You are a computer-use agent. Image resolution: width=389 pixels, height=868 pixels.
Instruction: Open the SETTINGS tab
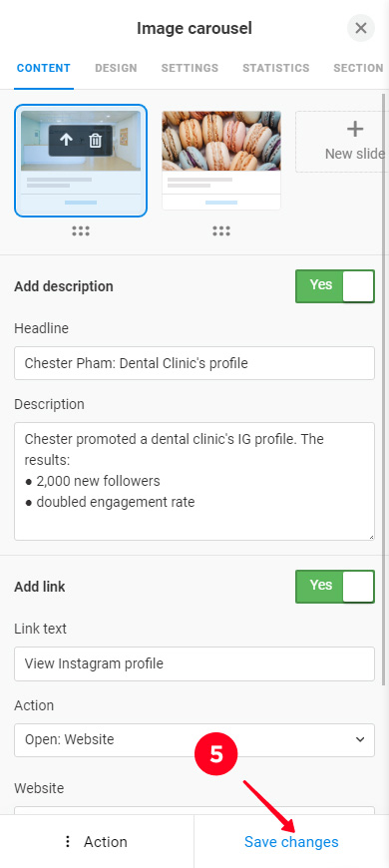(x=190, y=68)
